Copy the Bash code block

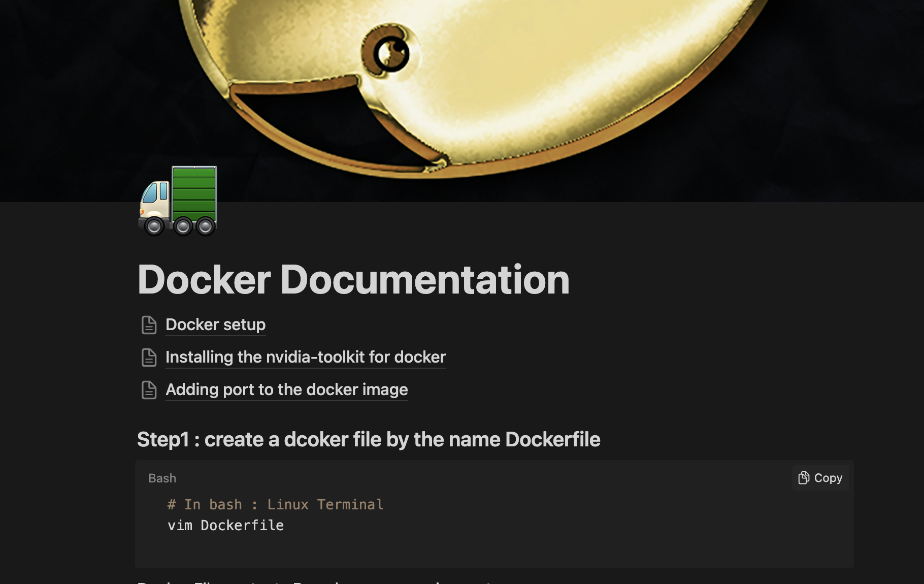(x=820, y=478)
